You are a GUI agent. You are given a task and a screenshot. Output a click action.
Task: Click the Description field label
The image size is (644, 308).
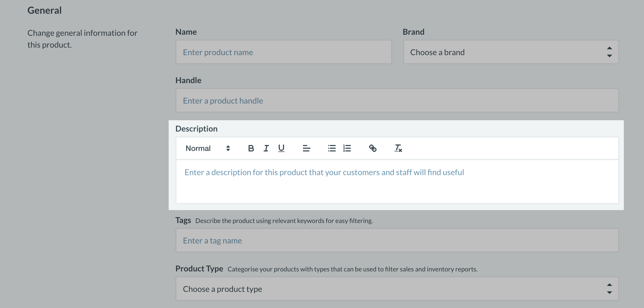pos(196,129)
